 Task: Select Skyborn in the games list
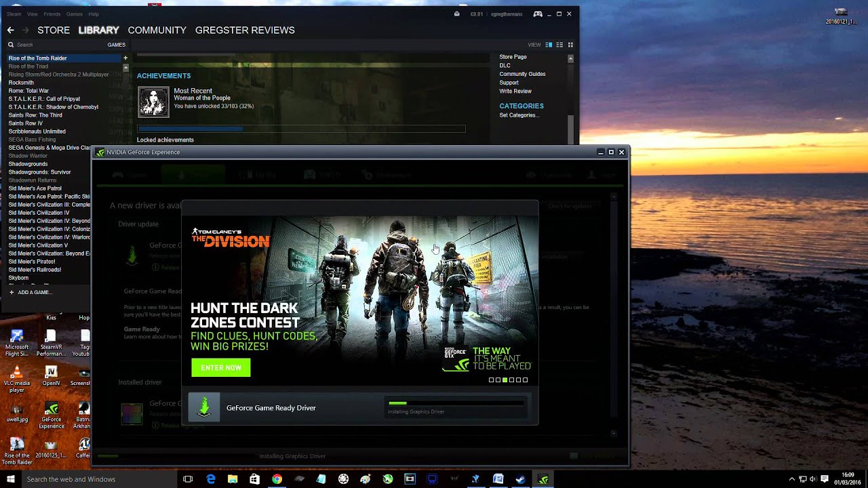tap(18, 278)
